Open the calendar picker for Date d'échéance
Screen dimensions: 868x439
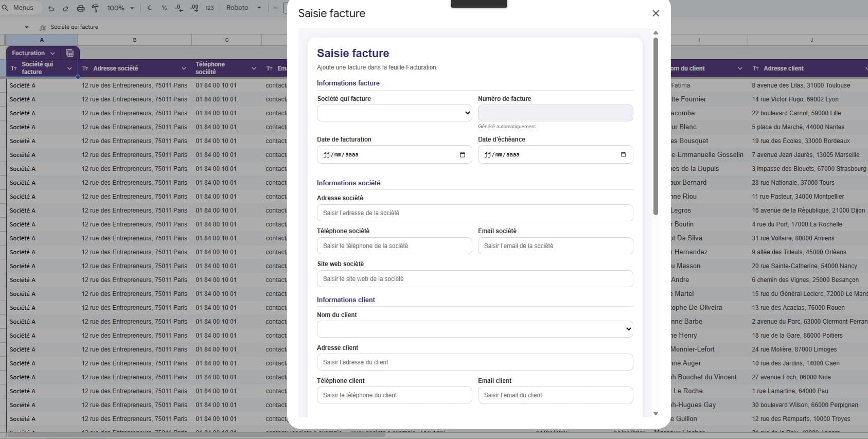pos(623,154)
